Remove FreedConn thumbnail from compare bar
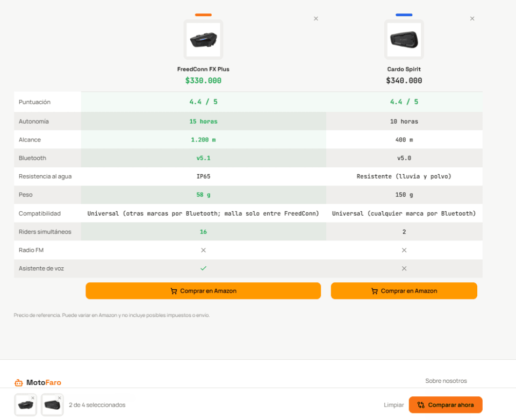Viewport: 516px width, 420px height. click(33, 398)
